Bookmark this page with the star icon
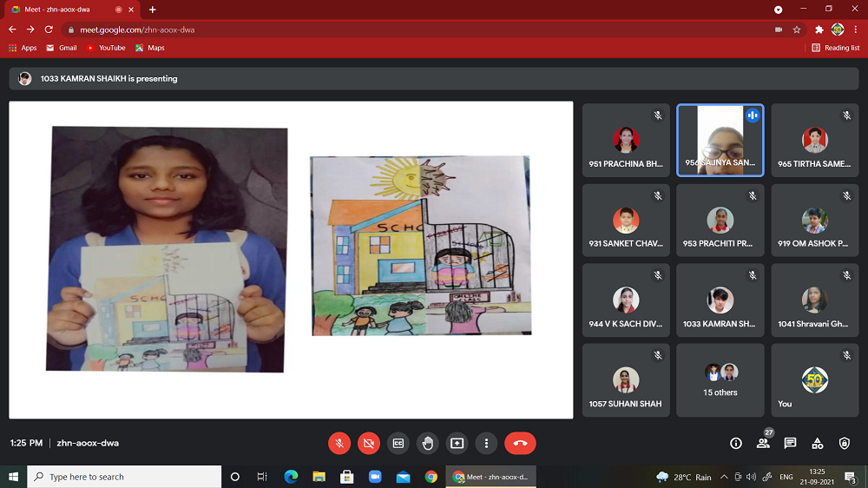Screen dimensions: 868x488 pyautogui.click(x=797, y=30)
